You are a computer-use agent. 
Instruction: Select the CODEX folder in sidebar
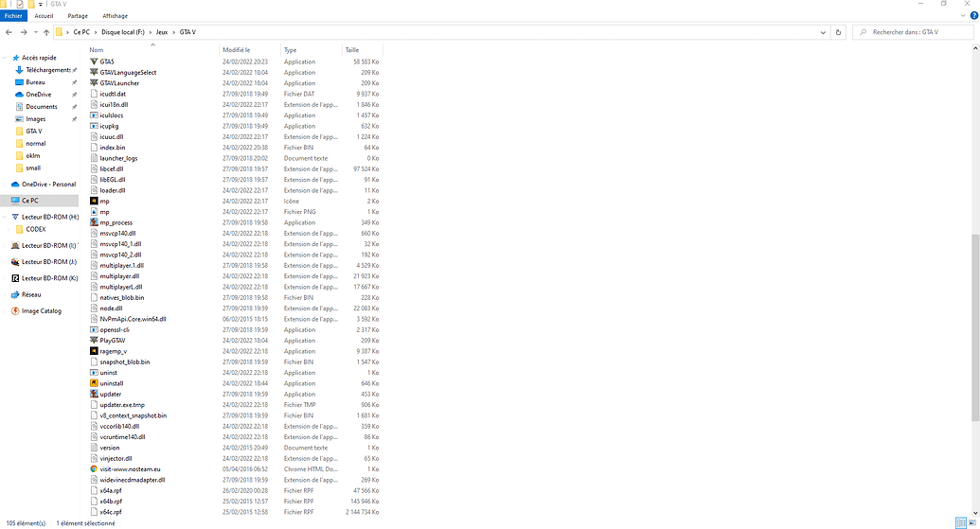(x=36, y=229)
